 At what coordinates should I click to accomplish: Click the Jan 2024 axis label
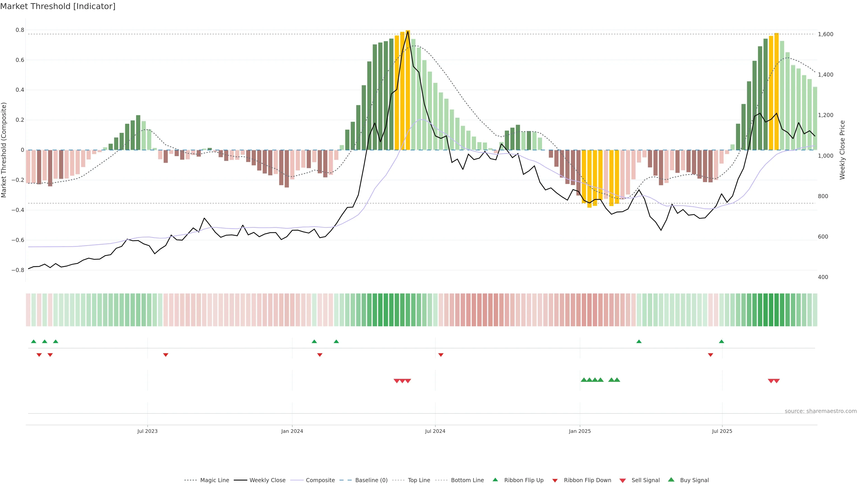tap(292, 431)
